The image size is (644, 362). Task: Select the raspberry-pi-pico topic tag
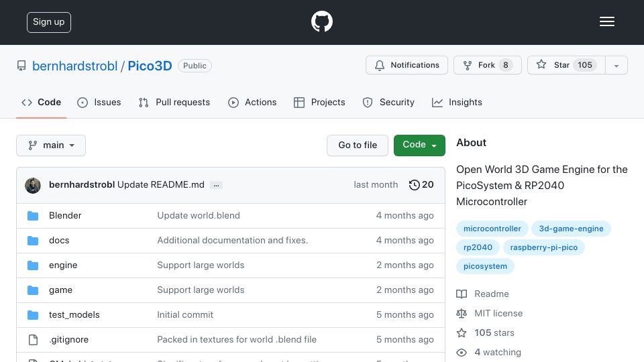[x=544, y=247]
